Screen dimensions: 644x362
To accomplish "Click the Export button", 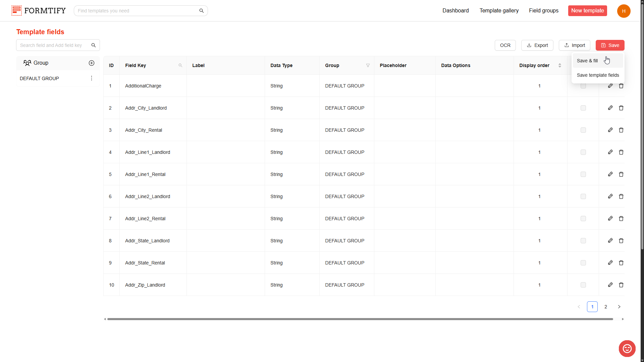I will tap(537, 45).
